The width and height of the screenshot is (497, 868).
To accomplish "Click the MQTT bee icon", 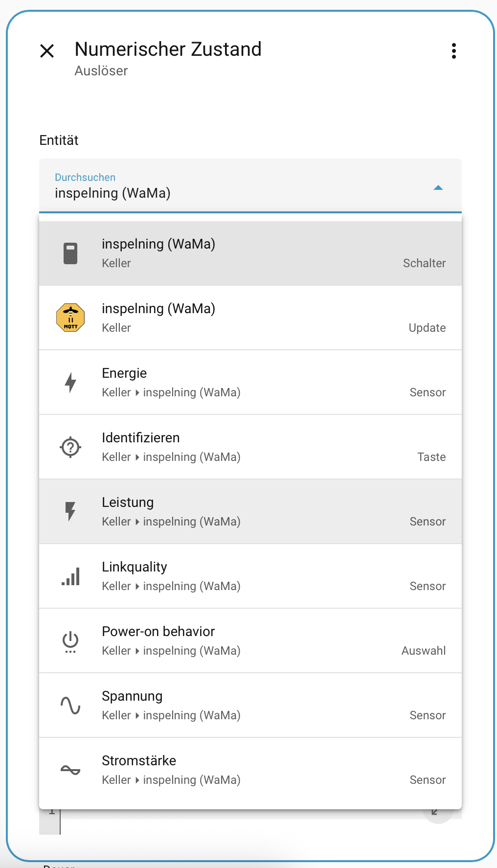I will 70,318.
